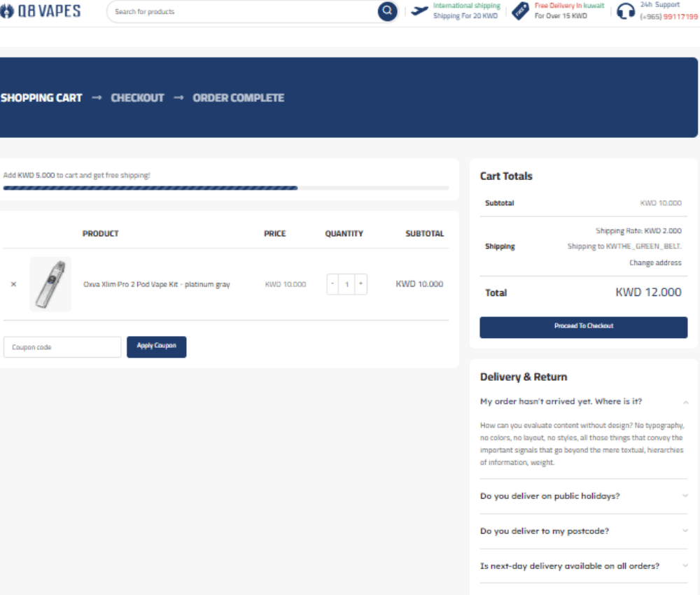700x595 pixels.
Task: Focus the Search for products field
Action: click(244, 12)
